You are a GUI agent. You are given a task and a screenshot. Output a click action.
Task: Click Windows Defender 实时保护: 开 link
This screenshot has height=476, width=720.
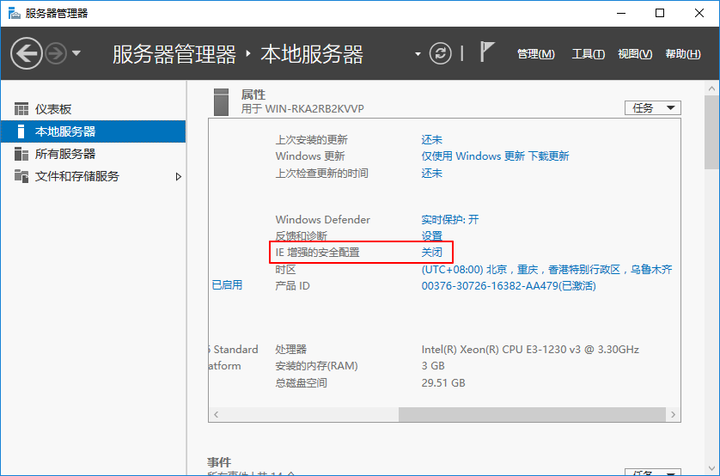450,219
